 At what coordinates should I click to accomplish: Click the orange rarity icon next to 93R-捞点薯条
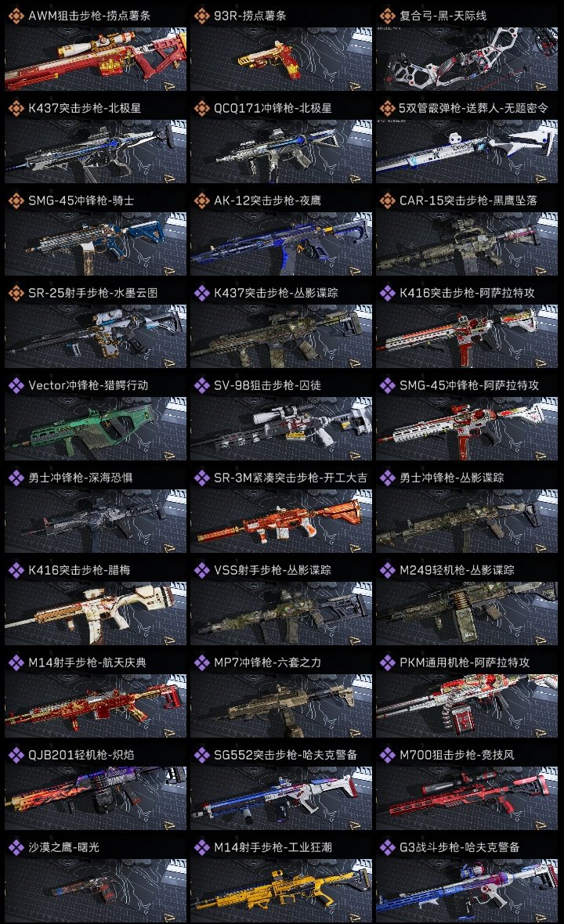201,16
